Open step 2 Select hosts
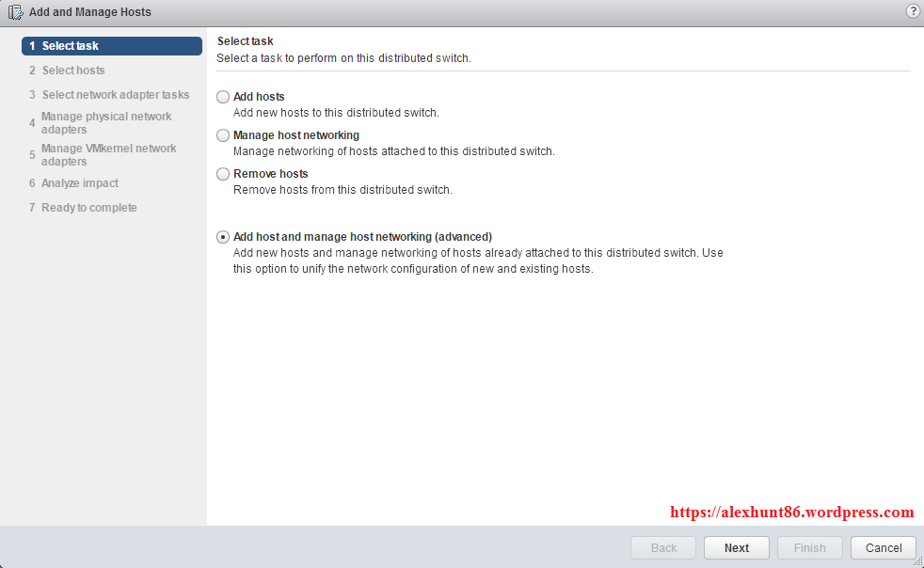 (x=73, y=71)
